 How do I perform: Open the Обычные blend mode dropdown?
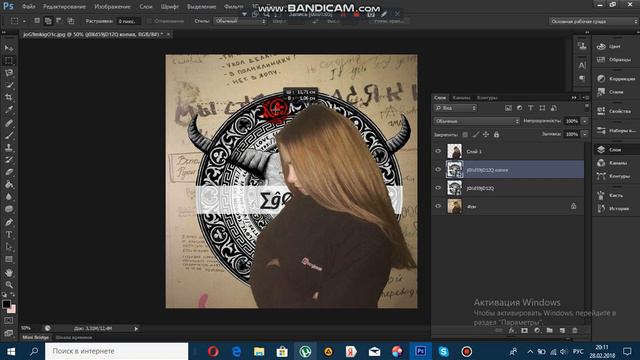tap(476, 121)
